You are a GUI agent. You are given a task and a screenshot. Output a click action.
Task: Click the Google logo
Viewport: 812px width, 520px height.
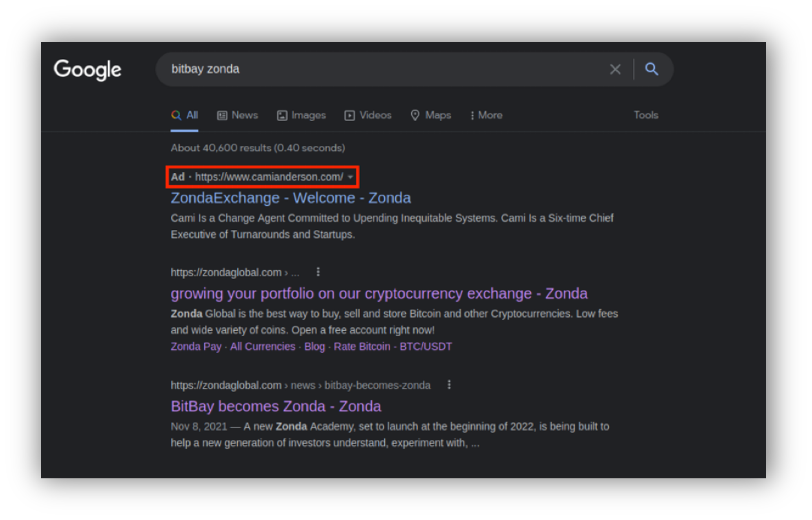coord(87,69)
